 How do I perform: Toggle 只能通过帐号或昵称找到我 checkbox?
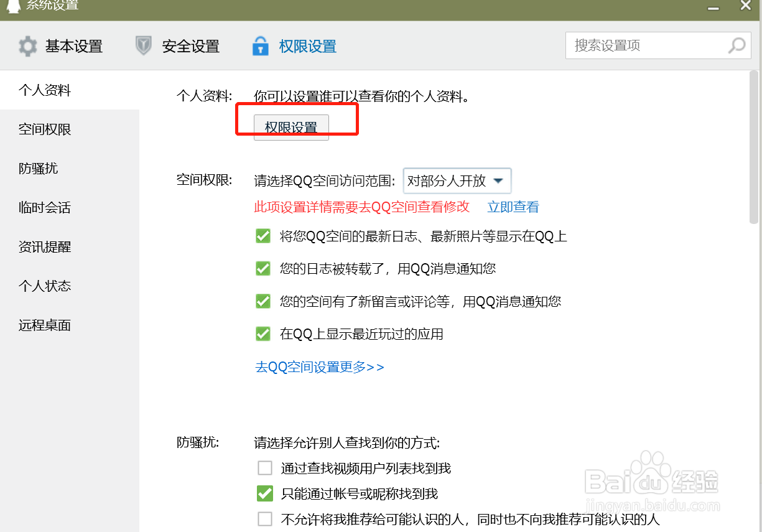(265, 494)
